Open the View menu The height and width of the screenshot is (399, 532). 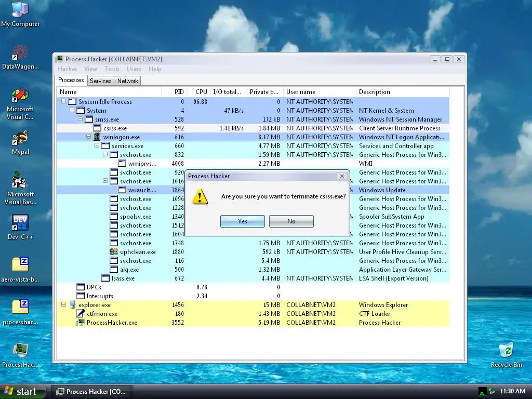pos(90,69)
